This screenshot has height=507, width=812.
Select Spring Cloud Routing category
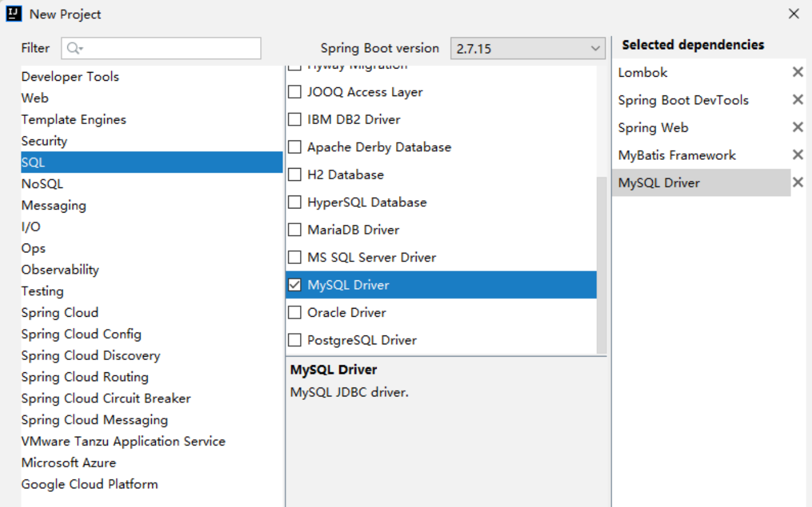tap(152, 377)
